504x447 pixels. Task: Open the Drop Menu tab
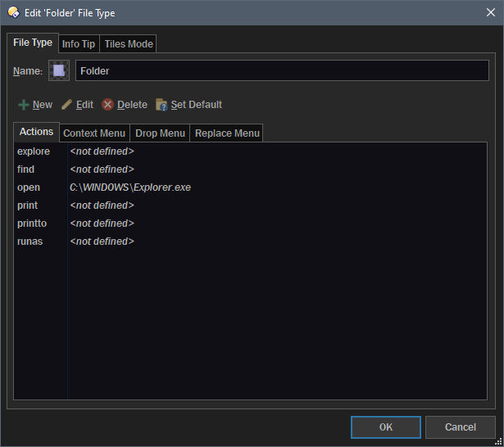[160, 133]
